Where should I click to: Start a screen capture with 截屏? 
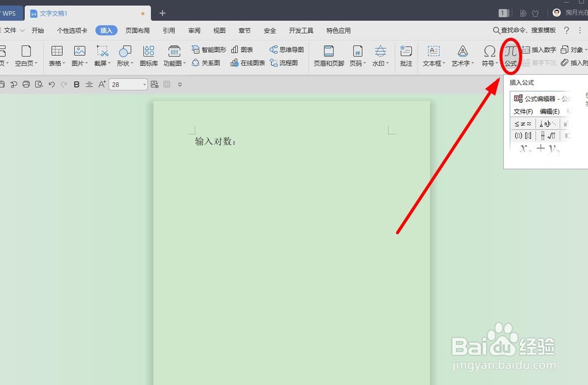(102, 55)
